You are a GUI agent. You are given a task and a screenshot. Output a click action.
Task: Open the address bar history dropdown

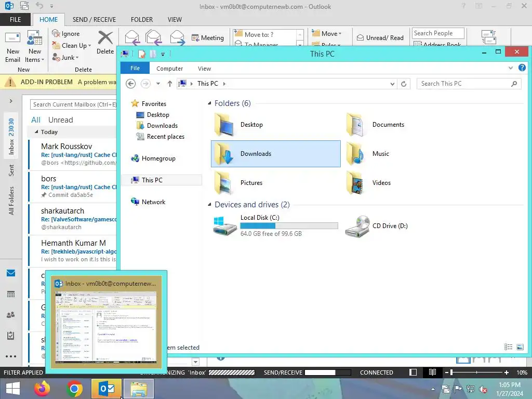coord(392,84)
